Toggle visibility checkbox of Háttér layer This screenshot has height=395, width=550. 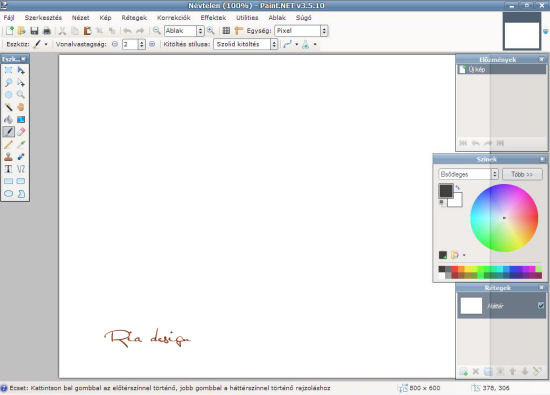tap(541, 306)
